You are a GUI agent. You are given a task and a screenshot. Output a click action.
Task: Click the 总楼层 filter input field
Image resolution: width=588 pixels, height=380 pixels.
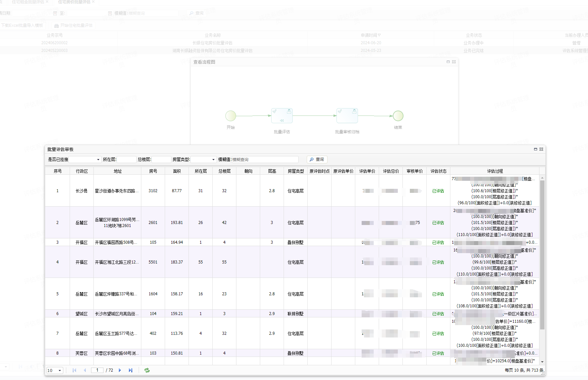(x=161, y=160)
